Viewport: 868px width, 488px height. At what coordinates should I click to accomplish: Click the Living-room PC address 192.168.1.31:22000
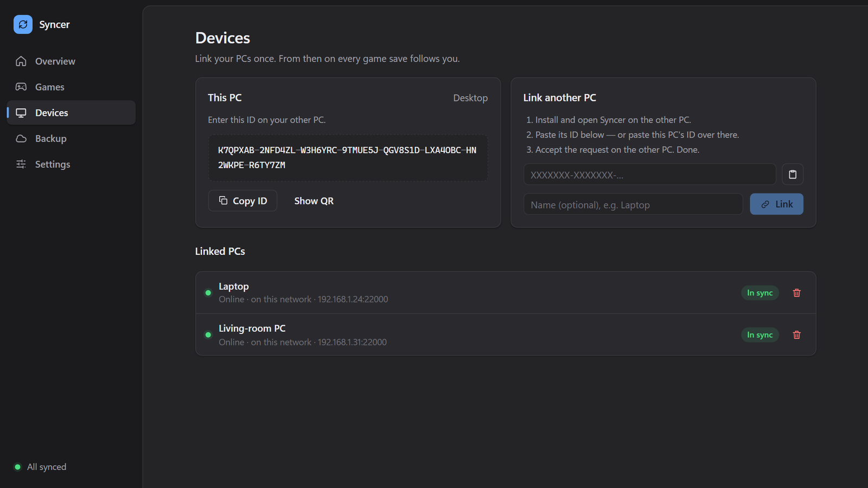[x=352, y=342]
